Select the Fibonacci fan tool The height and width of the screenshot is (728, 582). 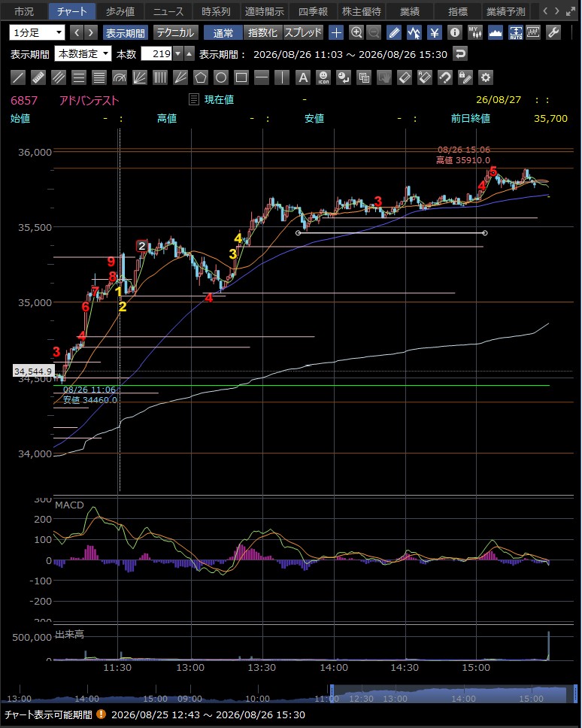click(140, 77)
